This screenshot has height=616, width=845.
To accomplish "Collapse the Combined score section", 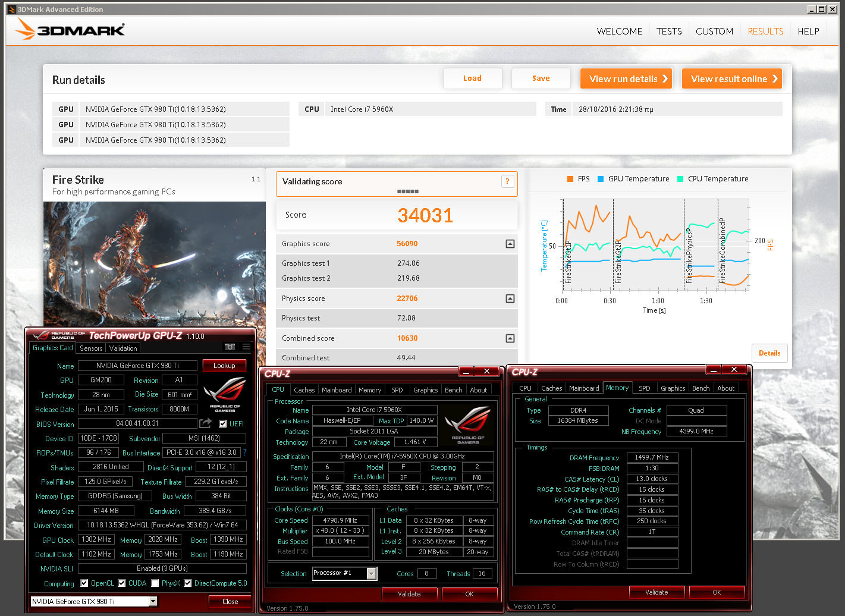I will click(x=510, y=338).
